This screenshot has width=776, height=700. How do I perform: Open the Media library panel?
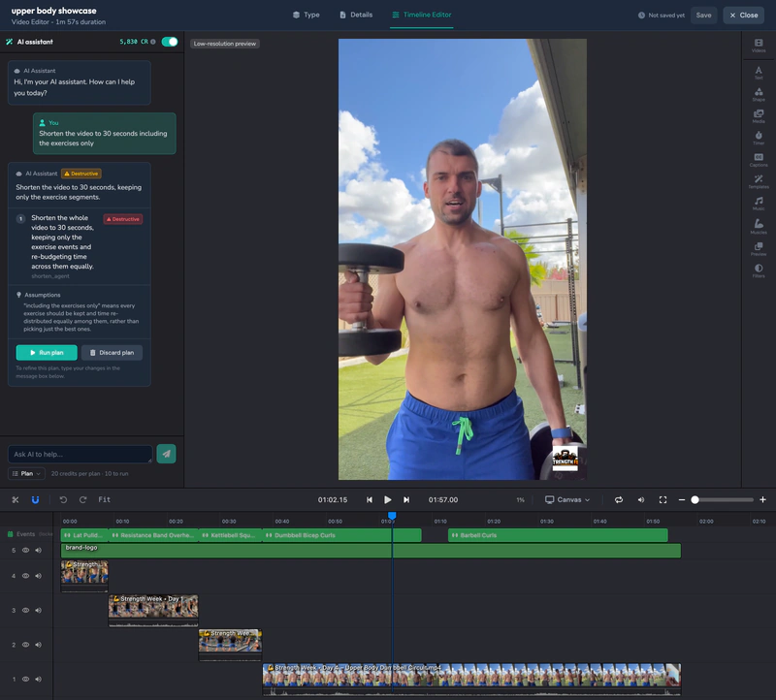pos(759,116)
